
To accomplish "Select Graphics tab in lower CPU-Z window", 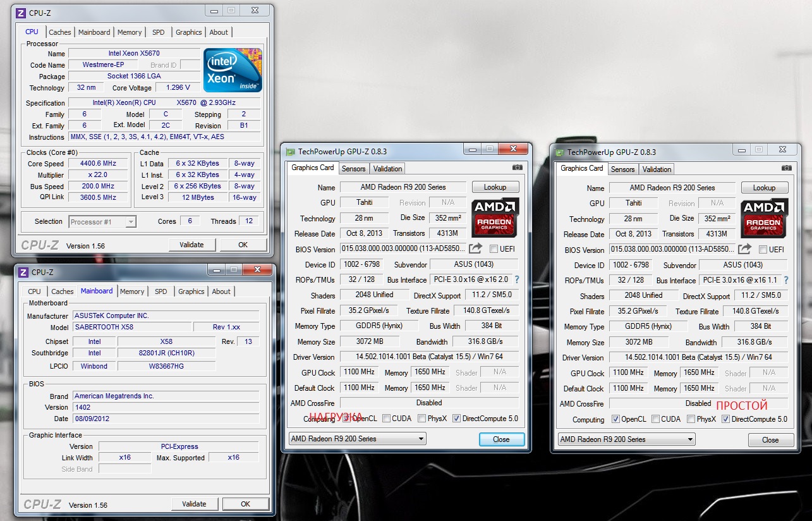I will tap(191, 291).
